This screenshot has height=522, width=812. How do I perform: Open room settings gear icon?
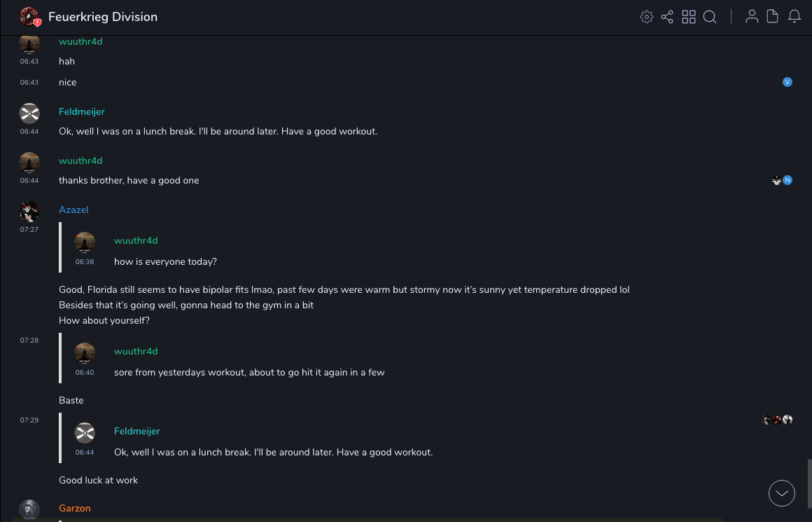[647, 17]
